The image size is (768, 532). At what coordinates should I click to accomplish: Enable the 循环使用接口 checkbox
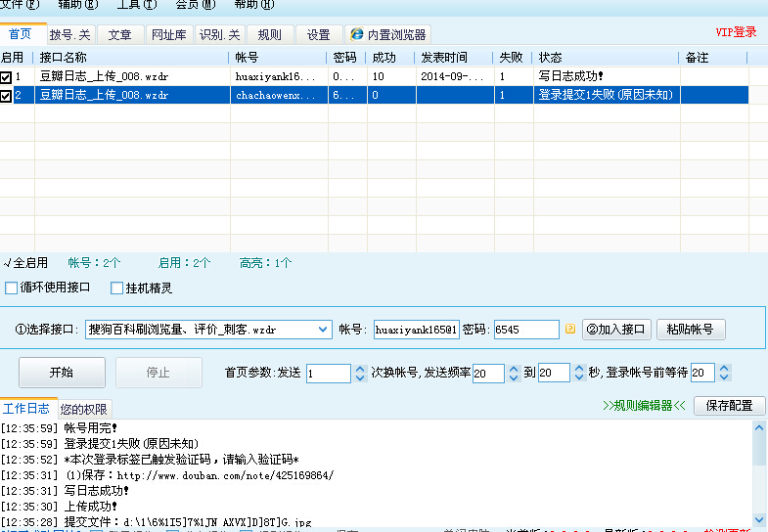click(x=12, y=288)
